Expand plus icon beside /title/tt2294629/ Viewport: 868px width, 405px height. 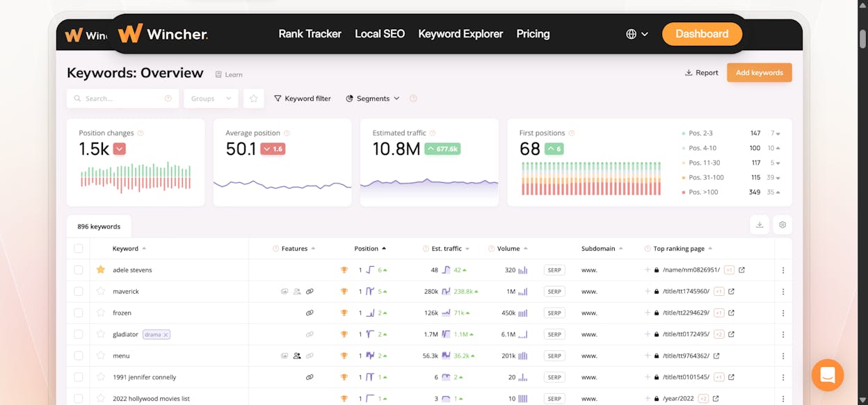click(x=648, y=313)
